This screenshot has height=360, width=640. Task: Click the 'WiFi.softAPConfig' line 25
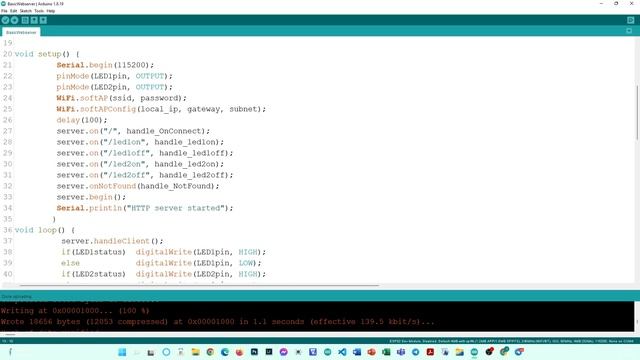[161, 109]
